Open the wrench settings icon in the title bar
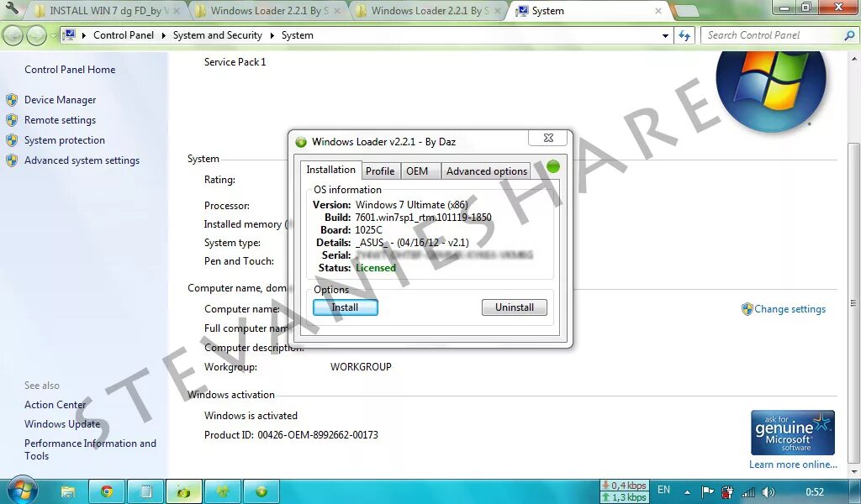The width and height of the screenshot is (861, 504). [12, 8]
